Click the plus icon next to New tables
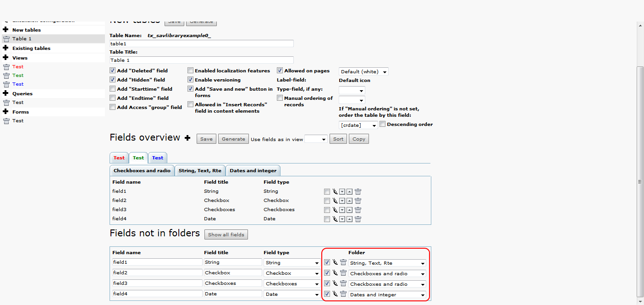 [6, 30]
